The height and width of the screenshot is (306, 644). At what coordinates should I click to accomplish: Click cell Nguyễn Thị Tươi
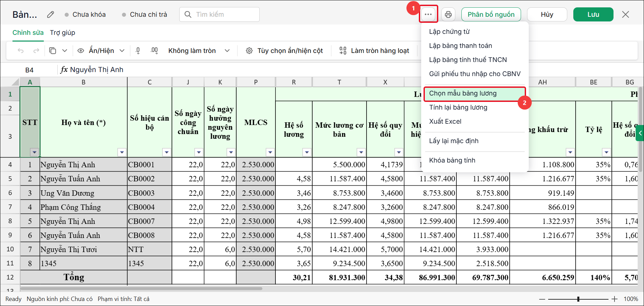pos(84,249)
